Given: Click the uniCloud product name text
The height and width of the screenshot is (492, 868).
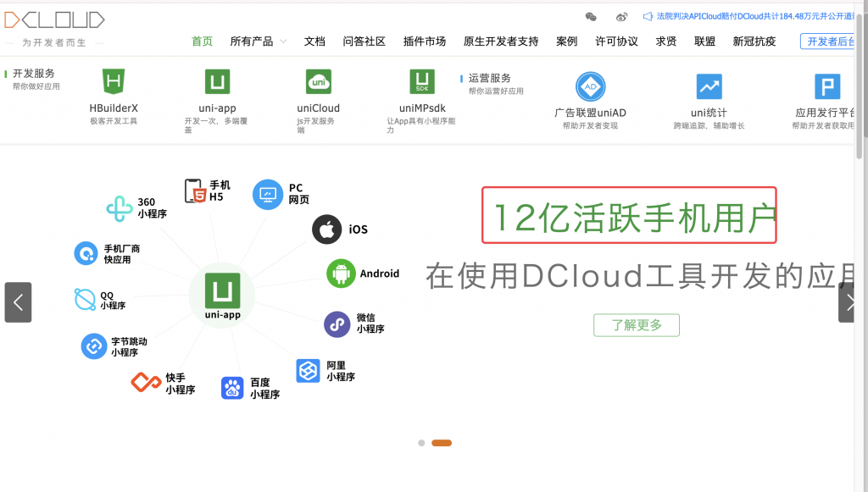Looking at the screenshot, I should coord(319,108).
